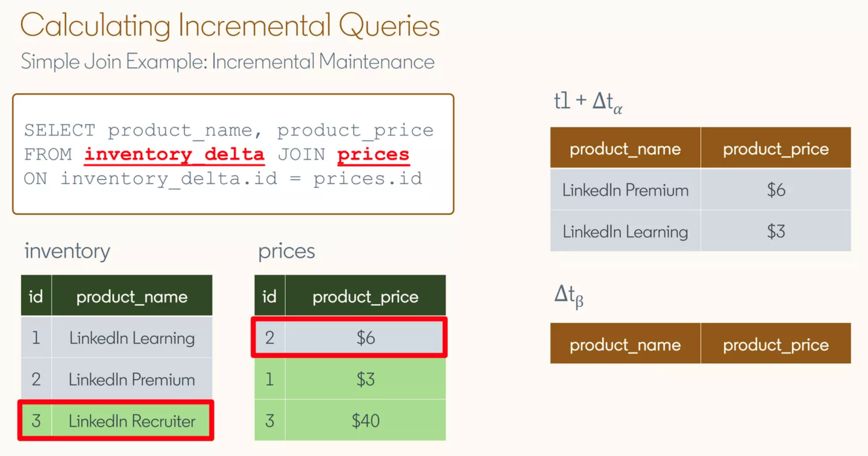Click the id header of inventory table
Screen dimensions: 868x456
tap(36, 296)
